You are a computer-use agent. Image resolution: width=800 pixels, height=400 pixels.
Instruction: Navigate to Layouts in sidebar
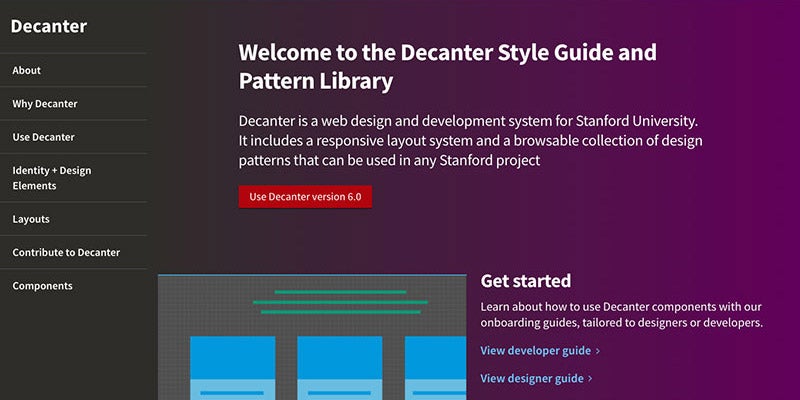click(x=31, y=219)
